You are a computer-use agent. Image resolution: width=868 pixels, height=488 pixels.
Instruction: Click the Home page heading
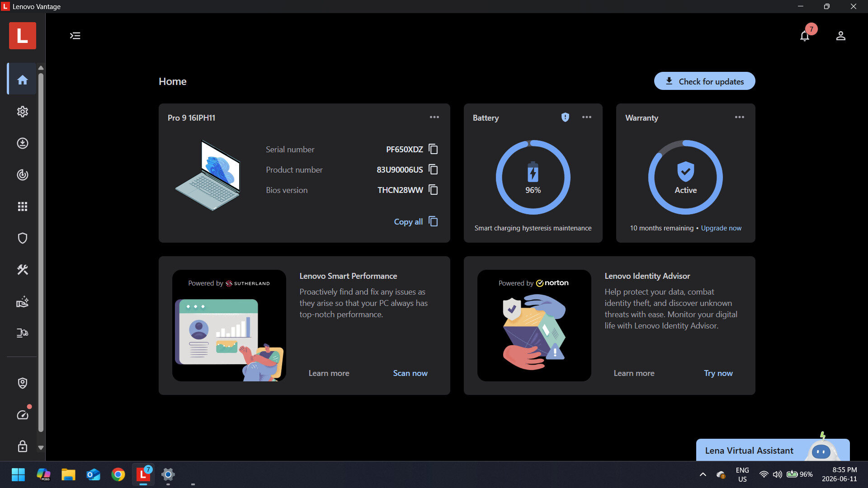172,81
